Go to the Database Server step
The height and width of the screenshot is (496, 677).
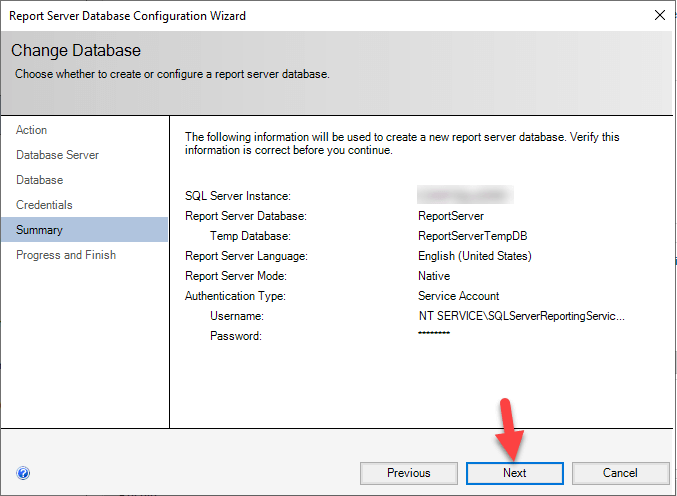57,155
